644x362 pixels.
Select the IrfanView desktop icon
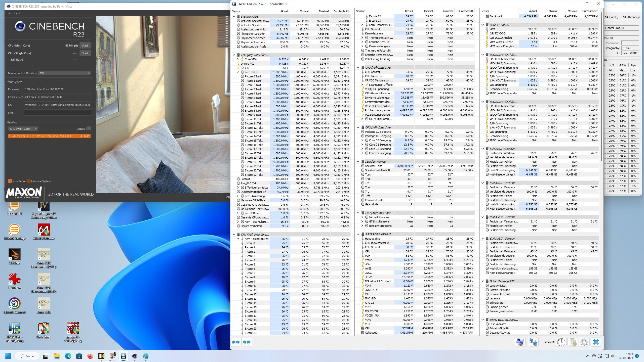pyautogui.click(x=14, y=281)
